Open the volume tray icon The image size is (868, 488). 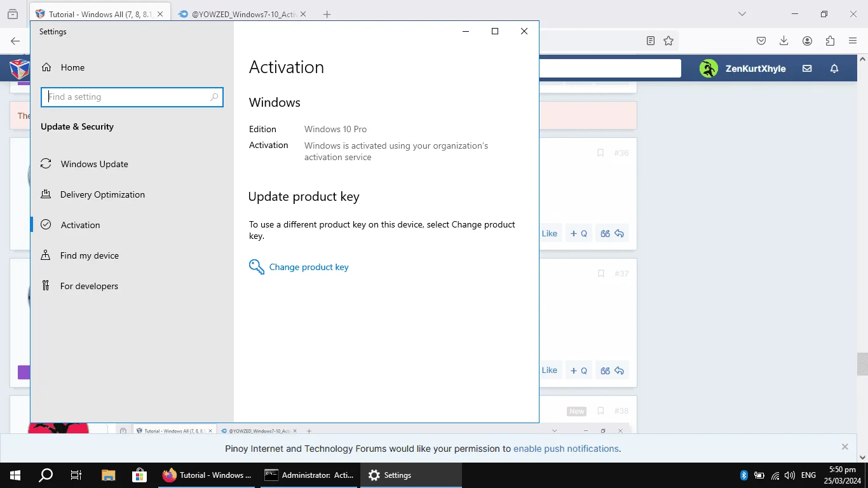790,475
